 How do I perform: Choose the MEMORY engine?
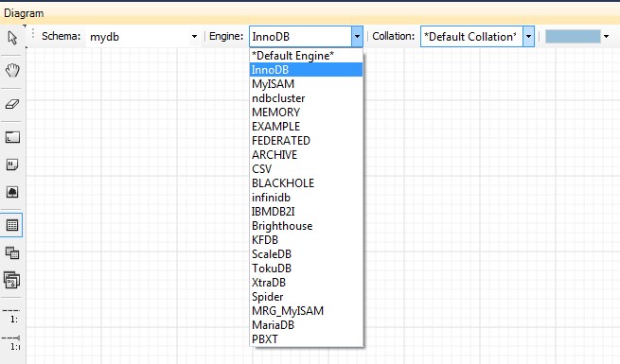coord(307,113)
